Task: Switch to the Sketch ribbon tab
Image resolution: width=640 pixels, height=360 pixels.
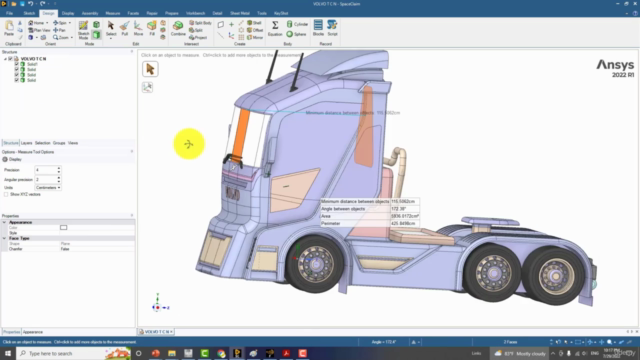Action: pyautogui.click(x=29, y=13)
